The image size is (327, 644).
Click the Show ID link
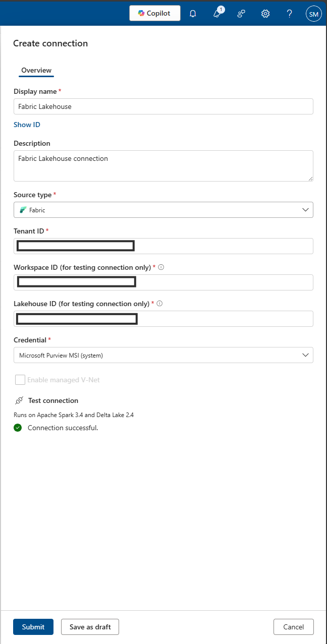pos(27,125)
